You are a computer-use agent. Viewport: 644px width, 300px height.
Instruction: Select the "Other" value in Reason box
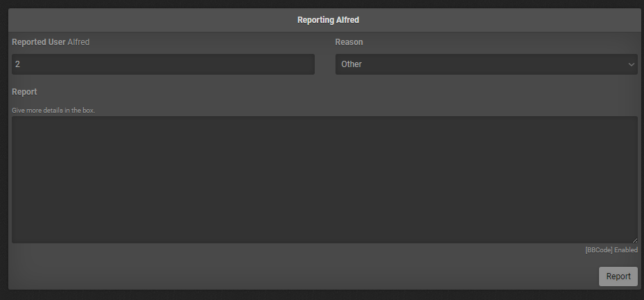coord(351,64)
